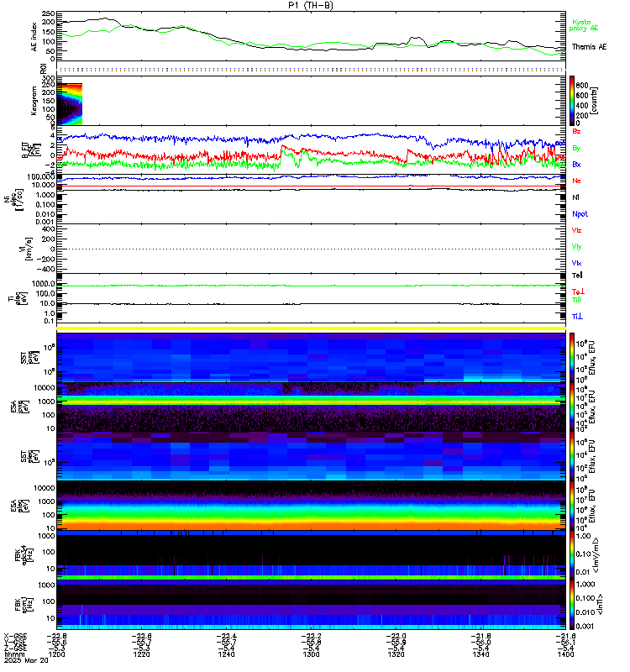Click the ESA electron Eflux color bar

coord(572,506)
